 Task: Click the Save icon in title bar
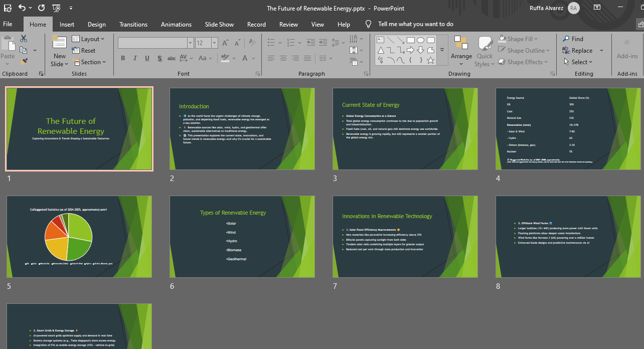[x=8, y=8]
